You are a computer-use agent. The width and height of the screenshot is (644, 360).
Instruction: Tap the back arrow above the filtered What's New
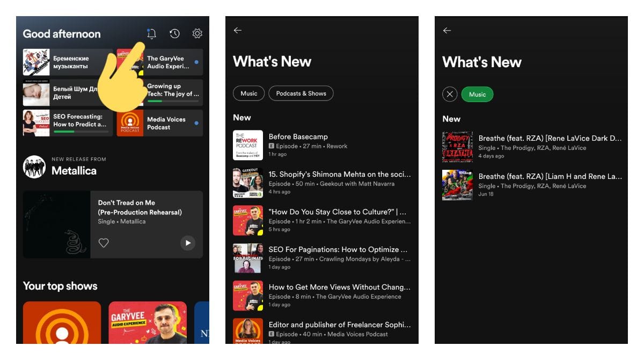pyautogui.click(x=446, y=31)
